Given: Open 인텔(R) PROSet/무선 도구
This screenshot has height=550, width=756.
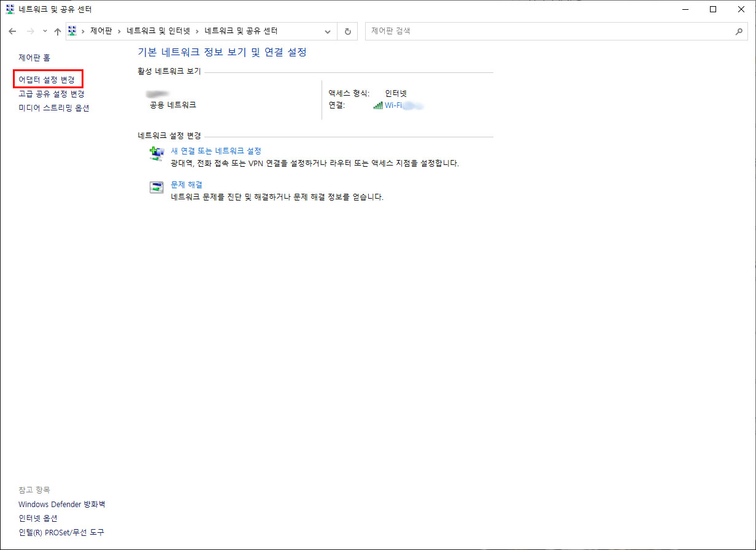Looking at the screenshot, I should [61, 532].
